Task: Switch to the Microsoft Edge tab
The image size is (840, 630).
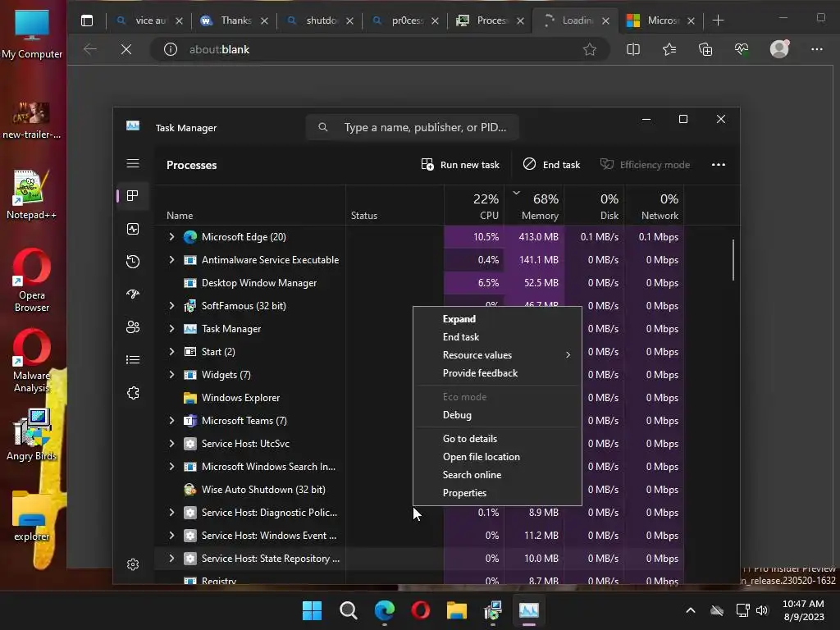Action: (660, 21)
